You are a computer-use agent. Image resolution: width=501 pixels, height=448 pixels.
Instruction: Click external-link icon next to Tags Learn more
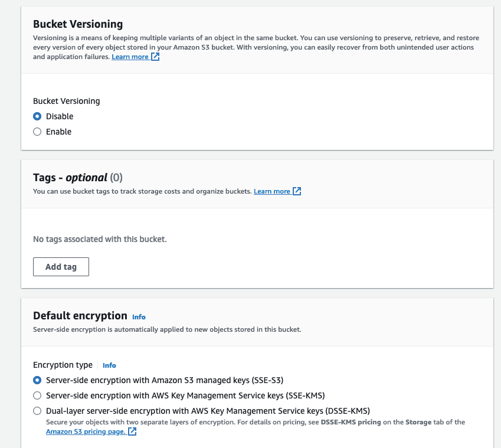(x=297, y=191)
